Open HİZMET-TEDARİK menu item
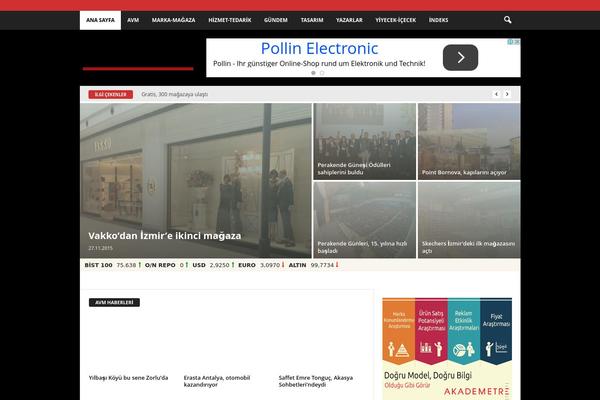The width and height of the screenshot is (600, 400). click(230, 20)
